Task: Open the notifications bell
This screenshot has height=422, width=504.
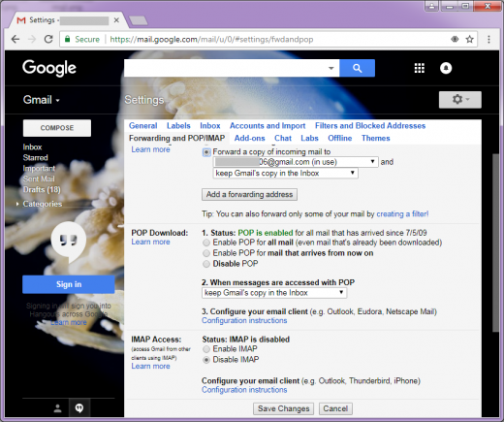Action: point(446,68)
